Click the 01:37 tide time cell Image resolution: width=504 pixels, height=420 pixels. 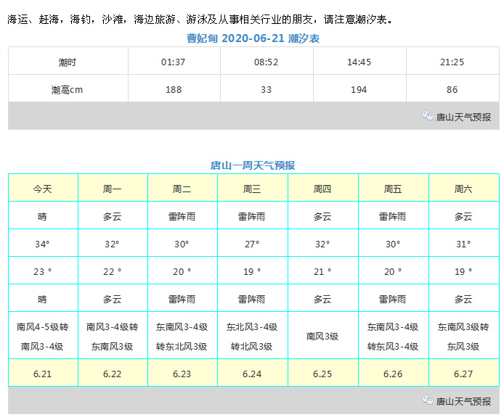(x=174, y=62)
